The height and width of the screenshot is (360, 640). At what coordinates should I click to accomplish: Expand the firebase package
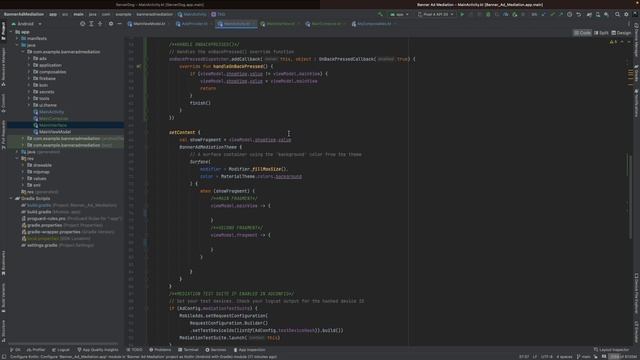tap(29, 78)
